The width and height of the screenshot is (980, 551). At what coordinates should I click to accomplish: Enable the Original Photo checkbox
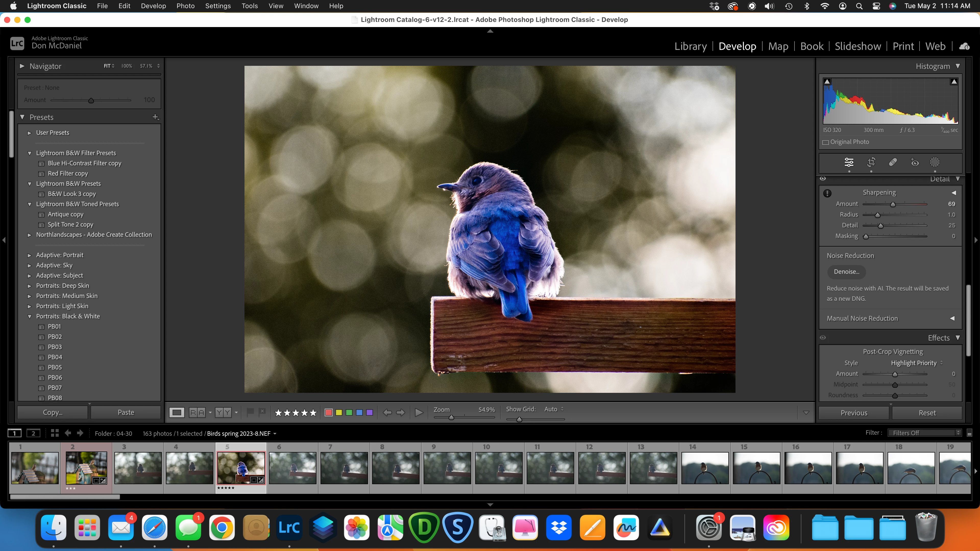click(826, 142)
